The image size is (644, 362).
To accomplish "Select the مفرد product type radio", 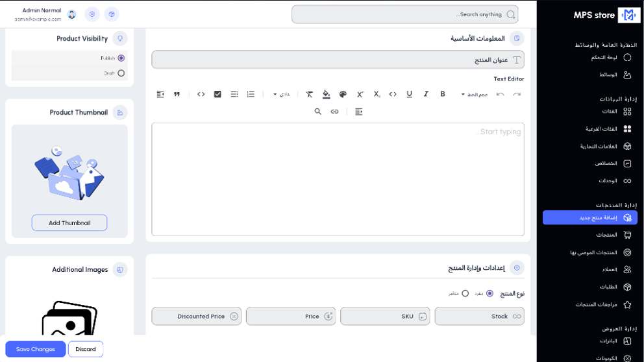I will 489,293.
